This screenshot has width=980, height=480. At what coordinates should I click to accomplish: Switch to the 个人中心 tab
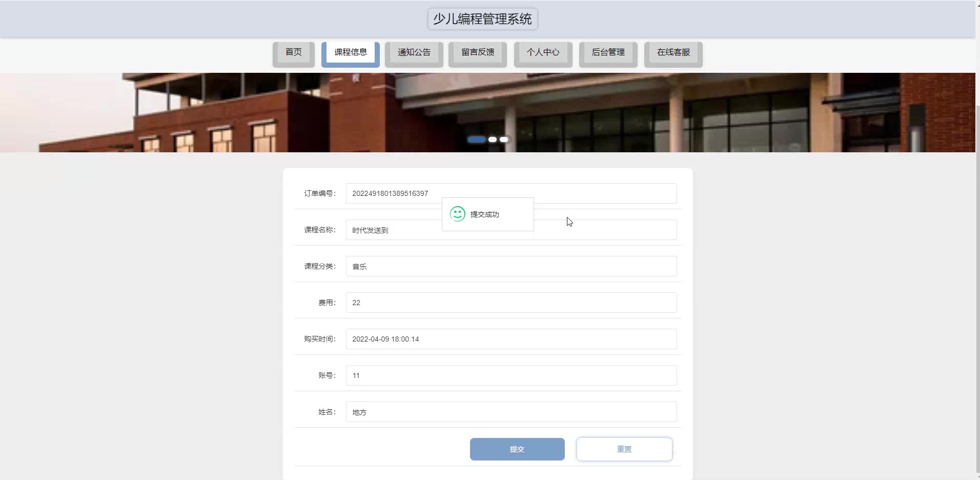point(543,54)
